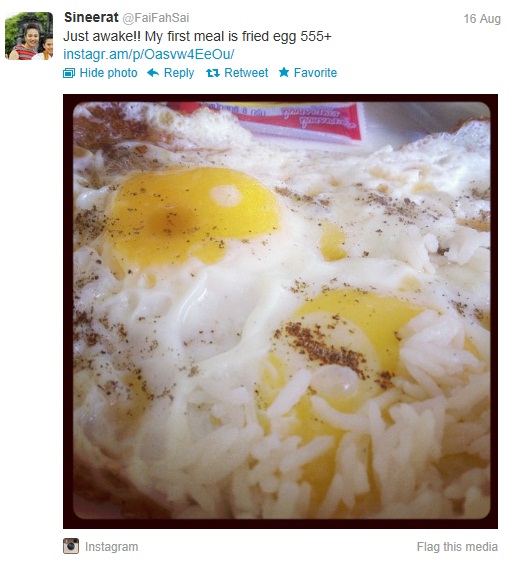This screenshot has width=509, height=564.
Task: Mark tweet as Favorite via text label
Action: pyautogui.click(x=315, y=73)
